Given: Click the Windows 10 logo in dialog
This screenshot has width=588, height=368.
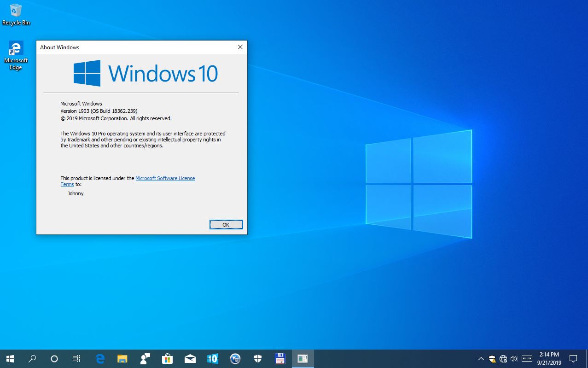Looking at the screenshot, I should coord(146,73).
